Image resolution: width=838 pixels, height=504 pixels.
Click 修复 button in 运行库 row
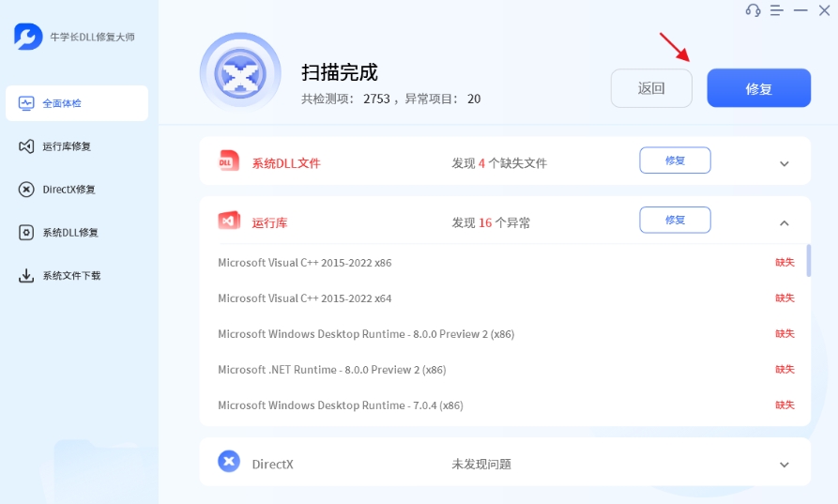click(675, 220)
